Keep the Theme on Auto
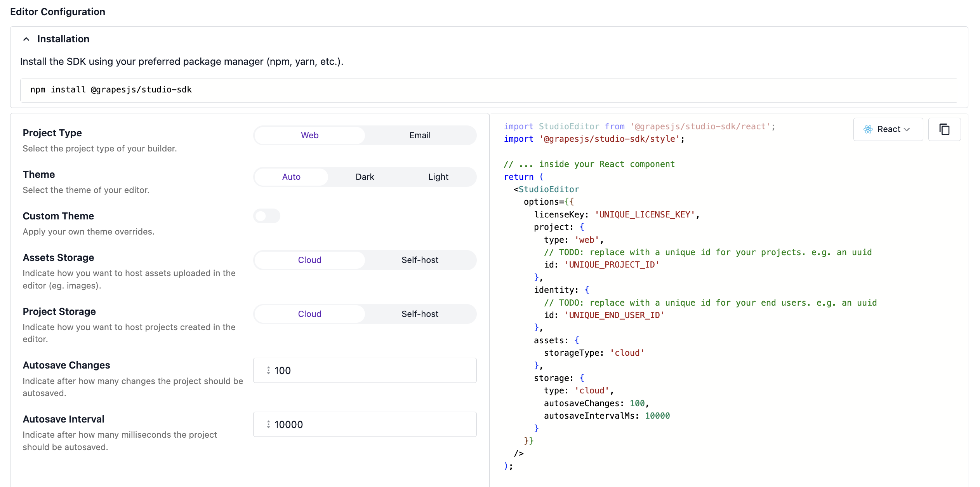 point(291,177)
